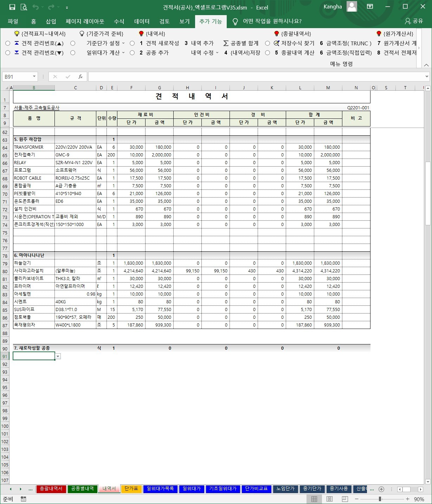Click 금액조정( TRUNC ) command
This screenshot has height=504, width=432.
346,43
